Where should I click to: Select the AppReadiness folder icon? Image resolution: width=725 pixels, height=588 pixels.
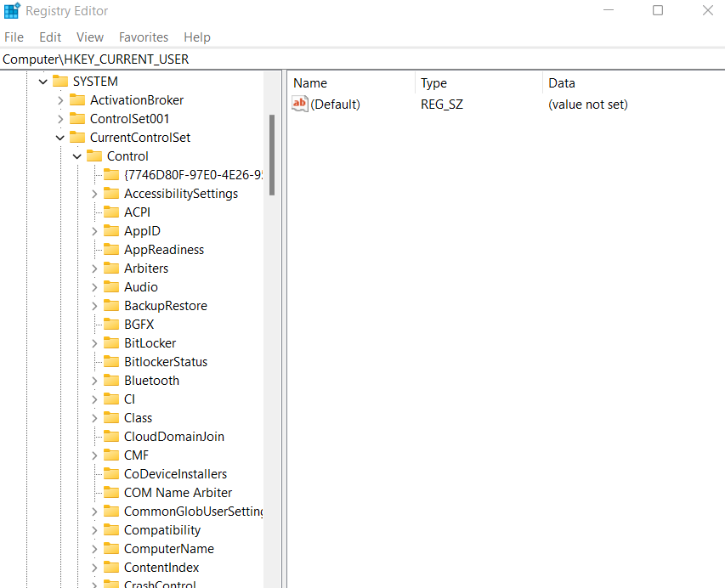point(111,250)
